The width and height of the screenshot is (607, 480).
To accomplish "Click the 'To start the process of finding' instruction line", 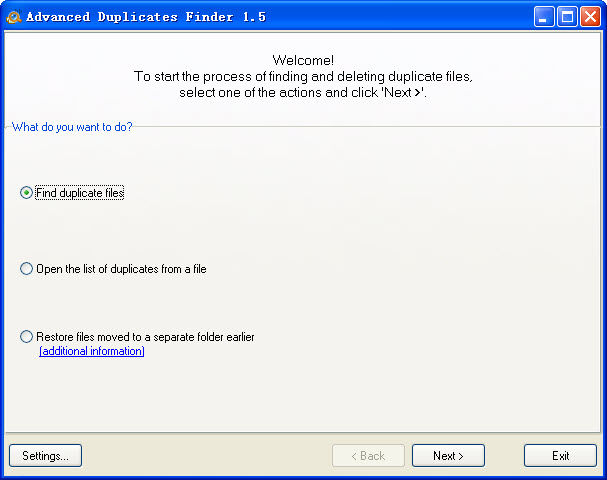I will coord(303,76).
